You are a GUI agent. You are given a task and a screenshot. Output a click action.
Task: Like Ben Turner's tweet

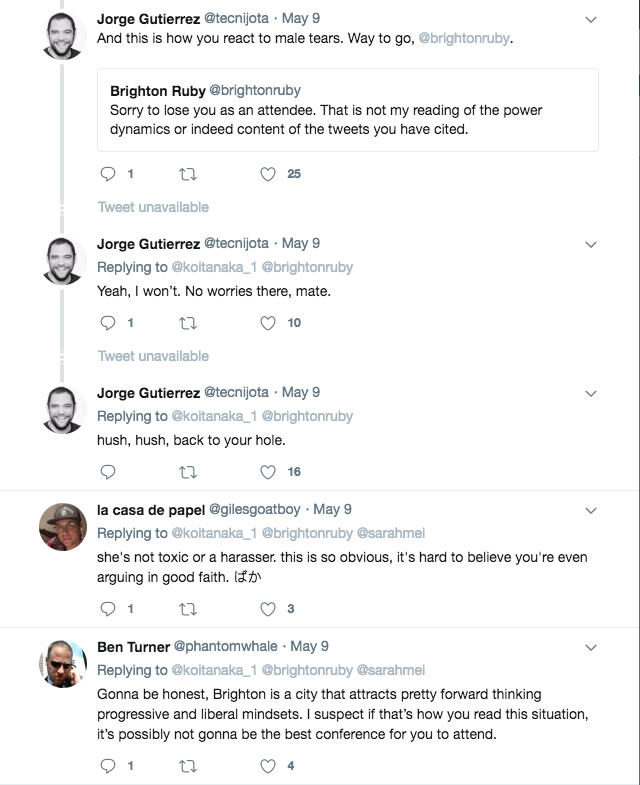click(268, 766)
